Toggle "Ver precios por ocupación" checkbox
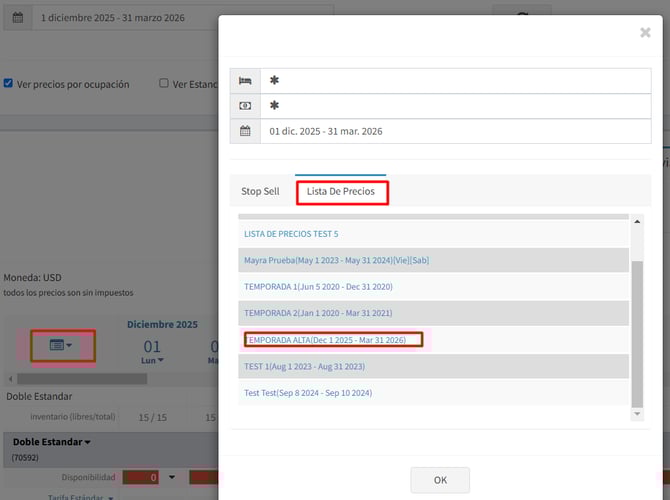 8,84
